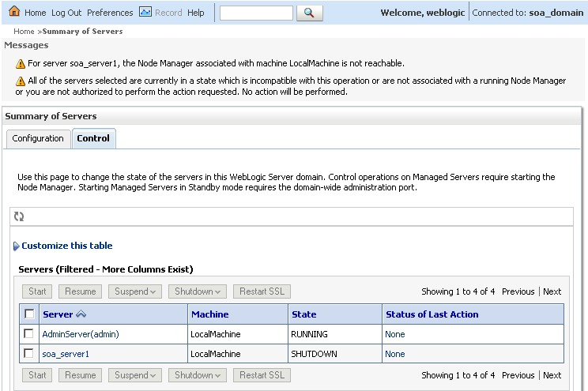The width and height of the screenshot is (588, 391).
Task: Open Home from the top toolbar
Action: pos(36,13)
